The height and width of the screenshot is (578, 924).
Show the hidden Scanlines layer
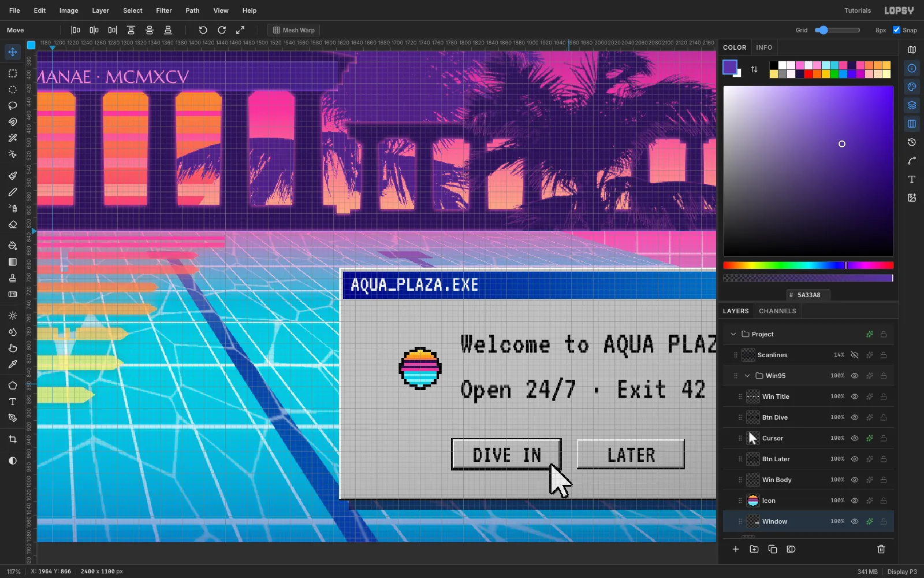855,355
